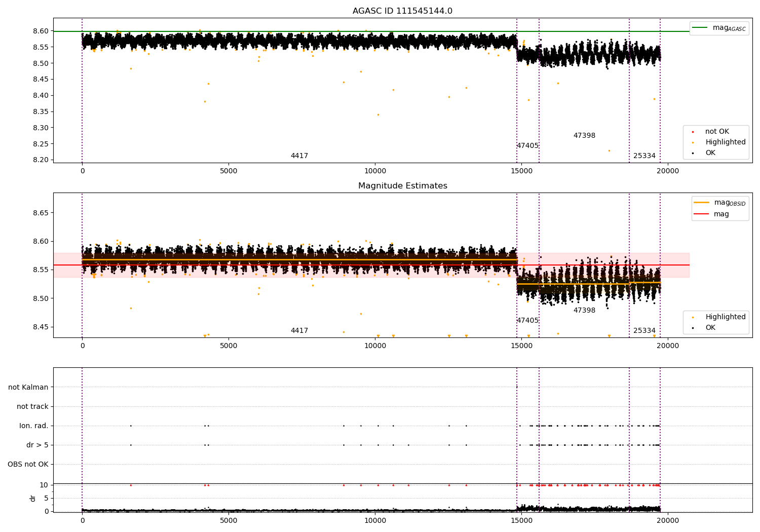Click obsid "47405" annotation in top plot
This screenshot has width=760, height=532.
click(x=527, y=146)
